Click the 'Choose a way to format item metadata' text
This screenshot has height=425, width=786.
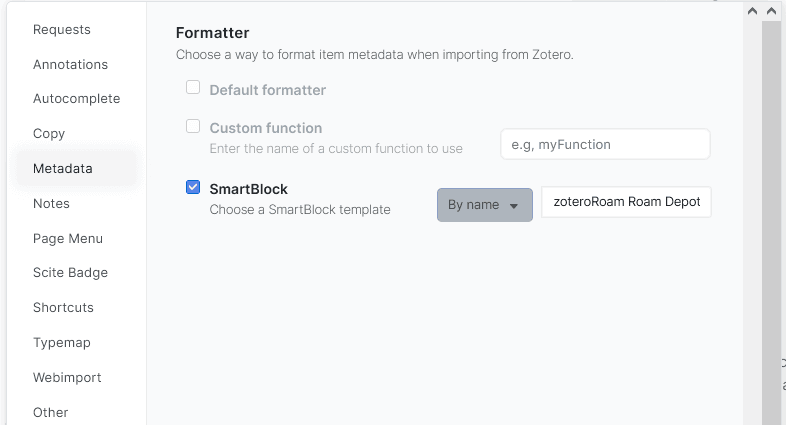click(x=374, y=55)
